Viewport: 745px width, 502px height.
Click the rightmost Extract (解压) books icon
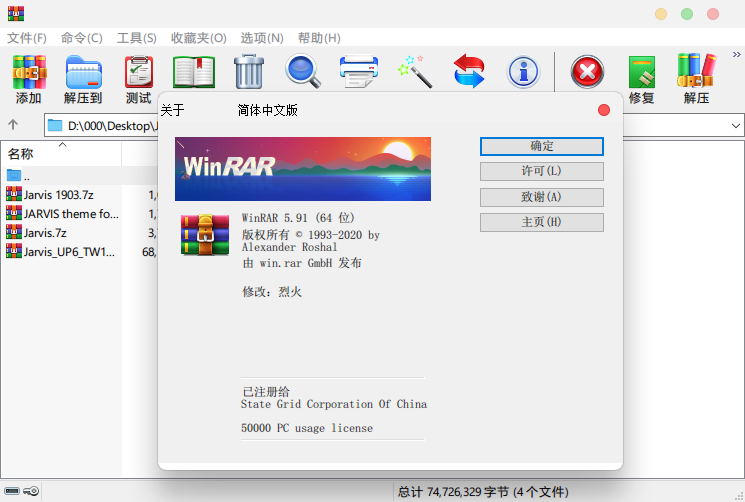point(696,71)
